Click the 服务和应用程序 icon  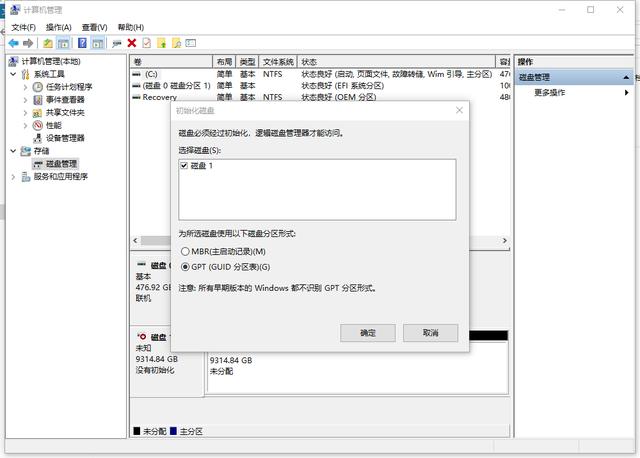26,177
